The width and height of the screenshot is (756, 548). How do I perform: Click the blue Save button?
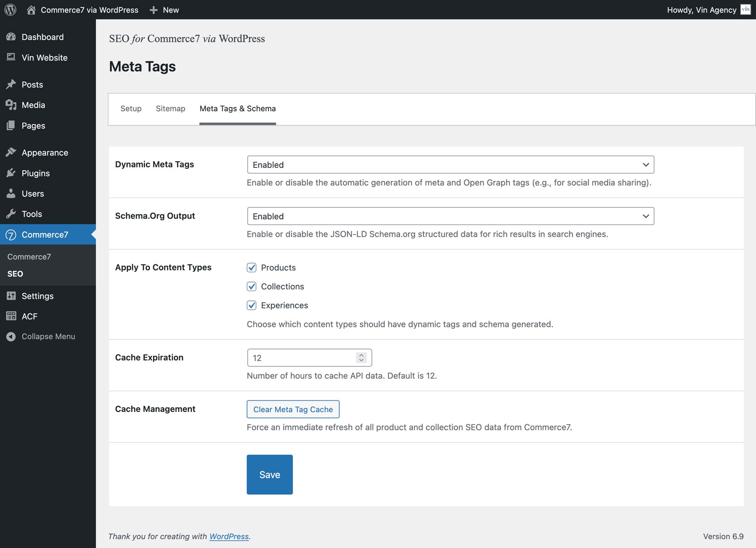click(269, 475)
